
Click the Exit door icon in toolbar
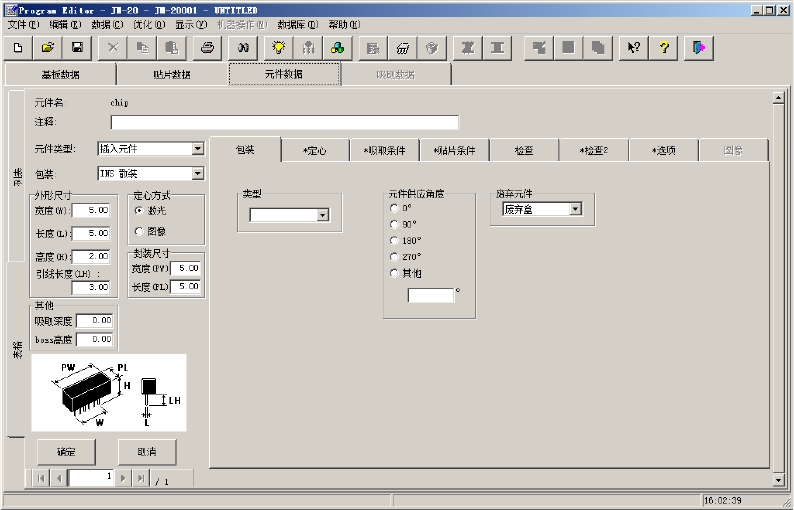699,47
